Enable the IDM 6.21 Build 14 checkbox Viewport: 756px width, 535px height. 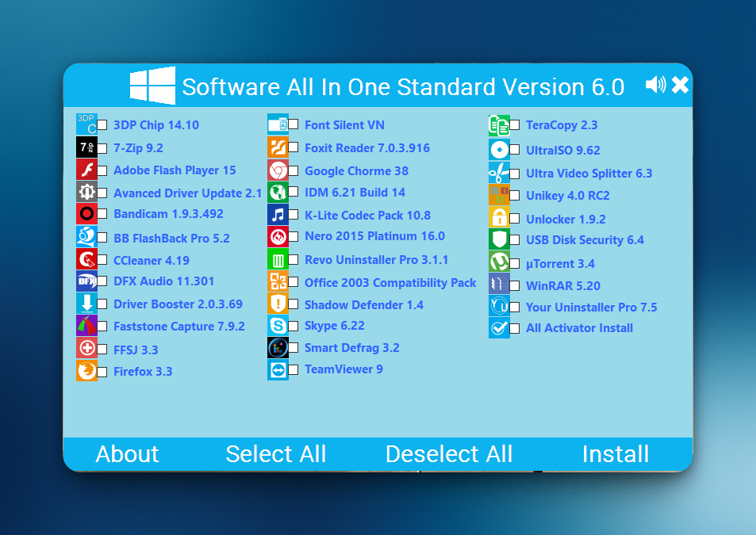tap(294, 191)
